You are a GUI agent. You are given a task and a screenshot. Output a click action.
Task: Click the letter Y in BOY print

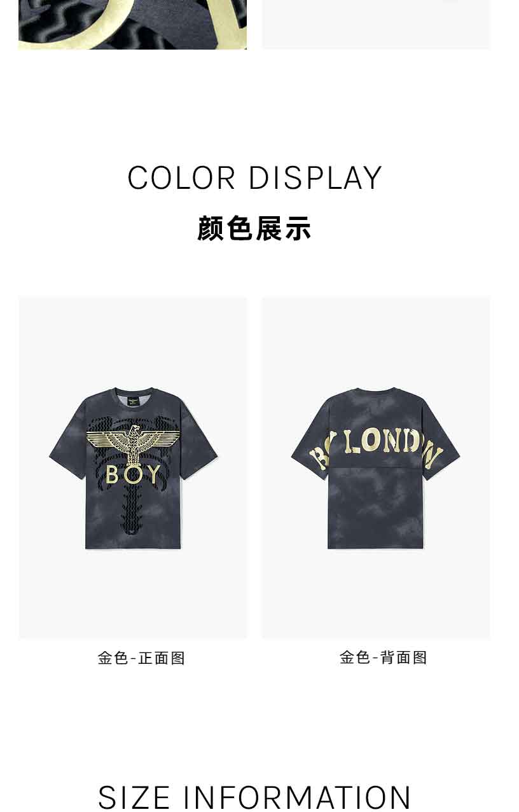coord(153,475)
